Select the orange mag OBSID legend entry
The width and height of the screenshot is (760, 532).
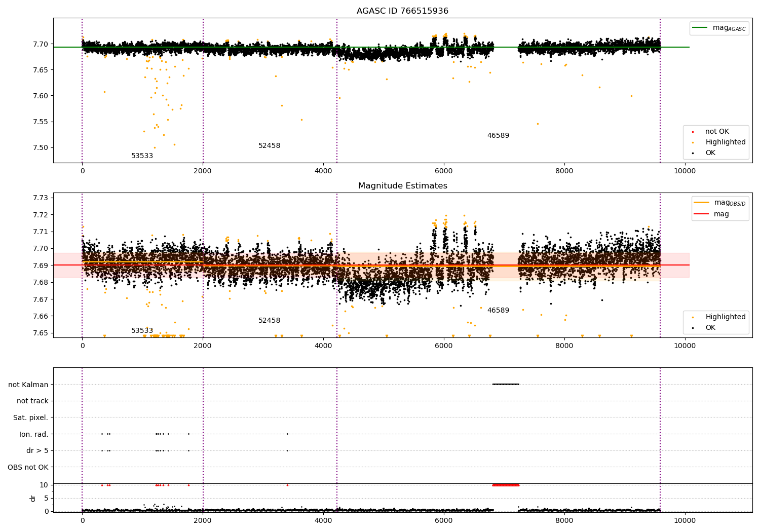[719, 203]
